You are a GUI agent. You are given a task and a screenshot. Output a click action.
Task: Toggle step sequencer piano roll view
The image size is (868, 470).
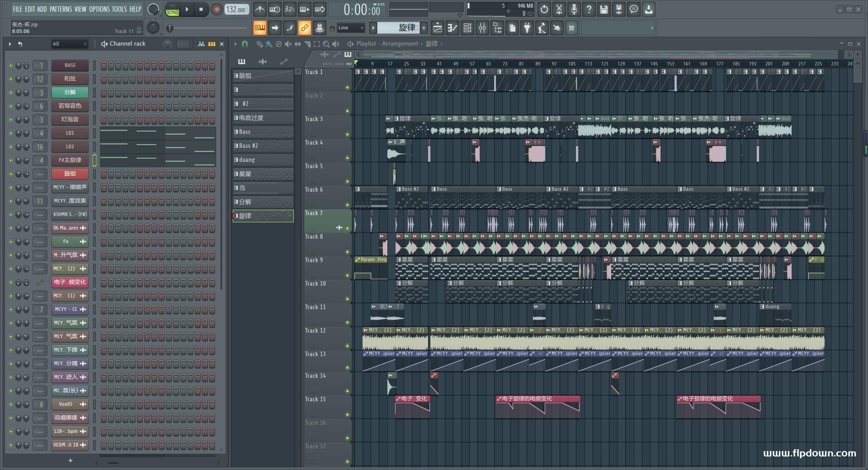(212, 44)
